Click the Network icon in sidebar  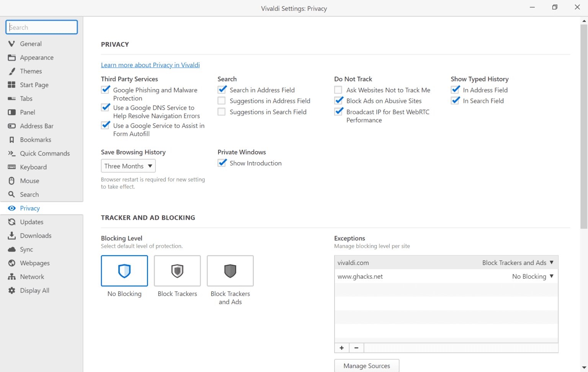click(12, 277)
